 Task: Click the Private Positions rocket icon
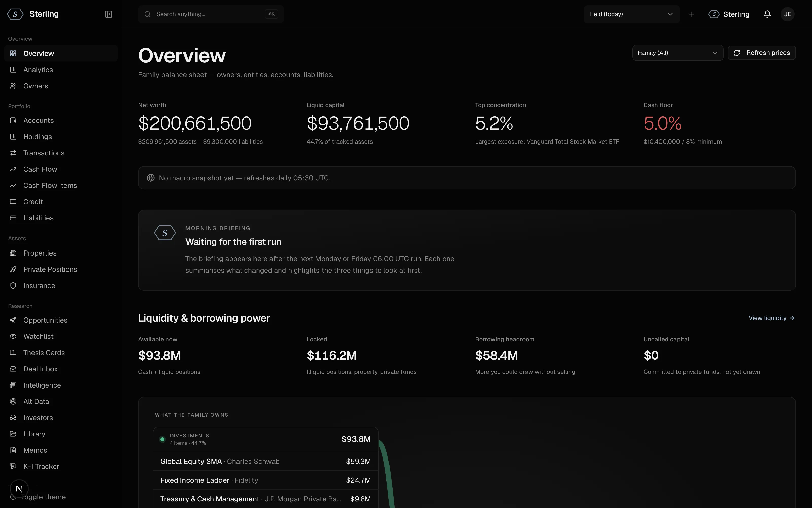pyautogui.click(x=13, y=269)
